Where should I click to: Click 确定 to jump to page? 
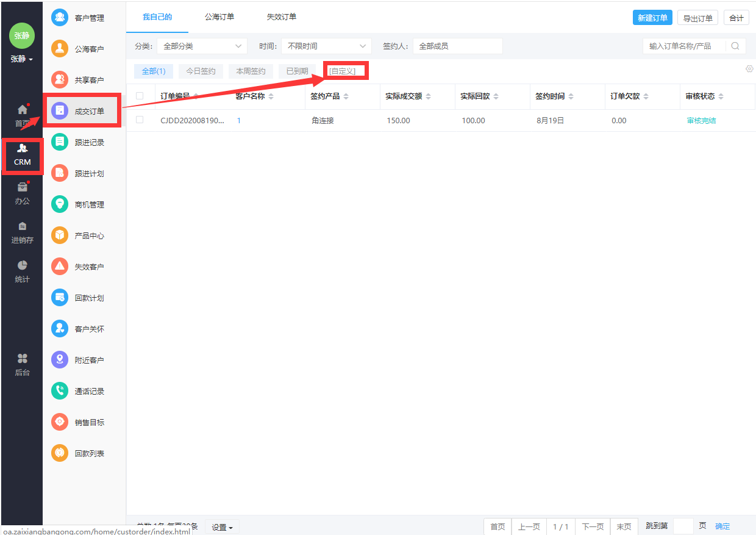pos(722,526)
